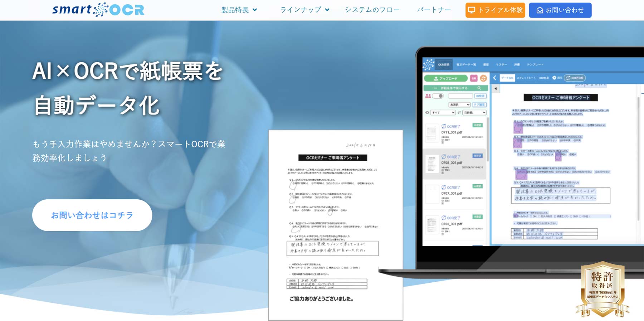Click thumbnail of 0711_001.pdf
The height and width of the screenshot is (321, 644).
click(432, 133)
